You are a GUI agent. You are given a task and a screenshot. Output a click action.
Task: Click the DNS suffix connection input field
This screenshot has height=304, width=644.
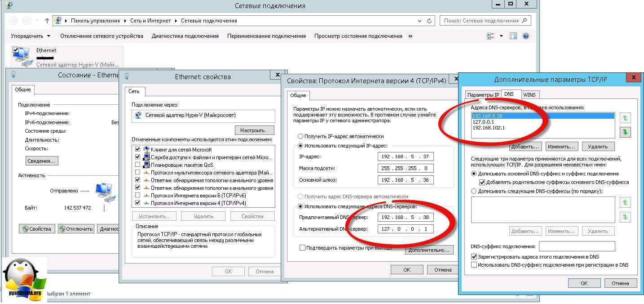[577, 246]
